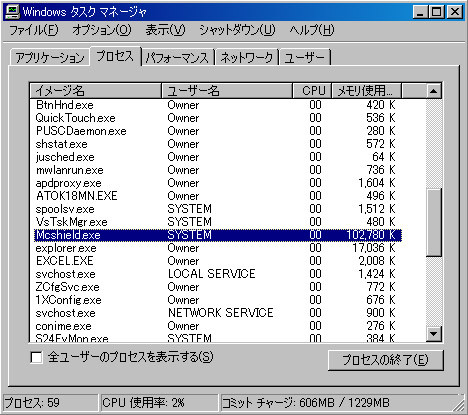Screen dimensions: 468x415
Task: Close the Task Manager window
Action: pyautogui.click(x=455, y=12)
